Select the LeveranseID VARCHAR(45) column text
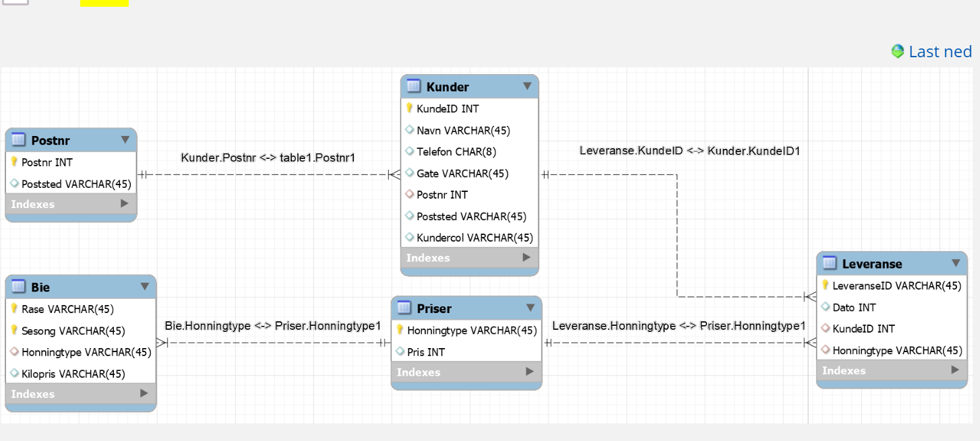980x441 pixels. [897, 285]
